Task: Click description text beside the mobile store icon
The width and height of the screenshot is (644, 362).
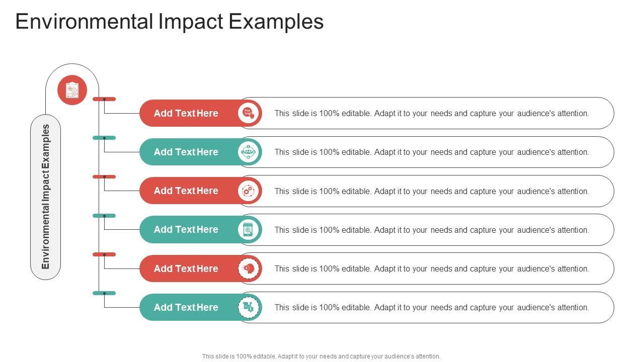Action: pyautogui.click(x=431, y=230)
